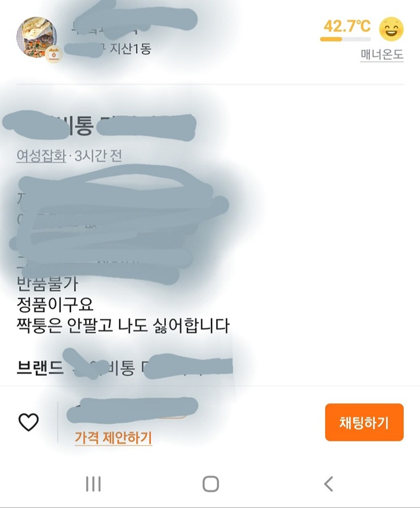Tap the smiling face manner emoji
The image size is (420, 508).
tap(391, 29)
